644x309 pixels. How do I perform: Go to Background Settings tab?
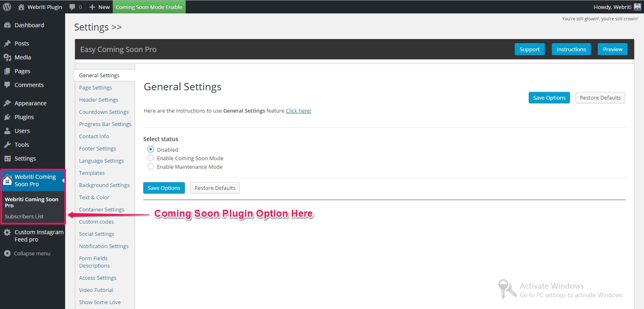[104, 185]
